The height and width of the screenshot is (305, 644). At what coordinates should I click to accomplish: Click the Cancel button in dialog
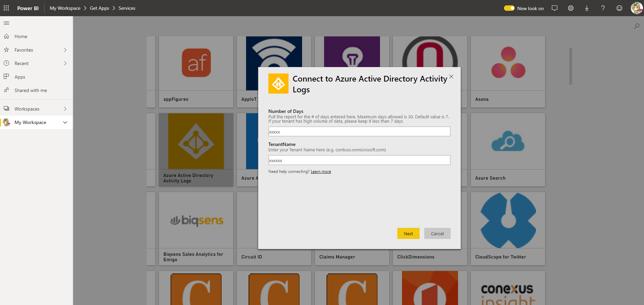(437, 234)
